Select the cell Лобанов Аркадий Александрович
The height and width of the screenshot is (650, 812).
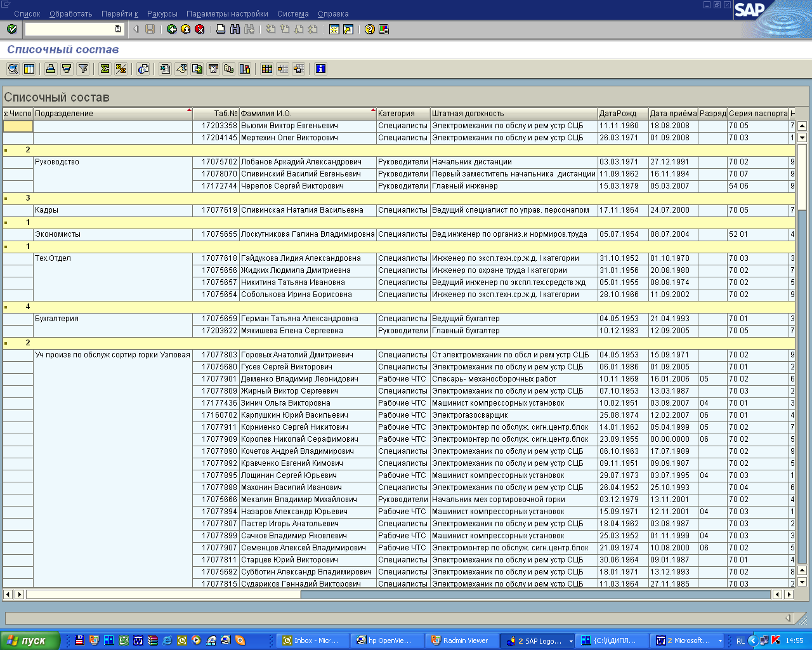point(308,162)
